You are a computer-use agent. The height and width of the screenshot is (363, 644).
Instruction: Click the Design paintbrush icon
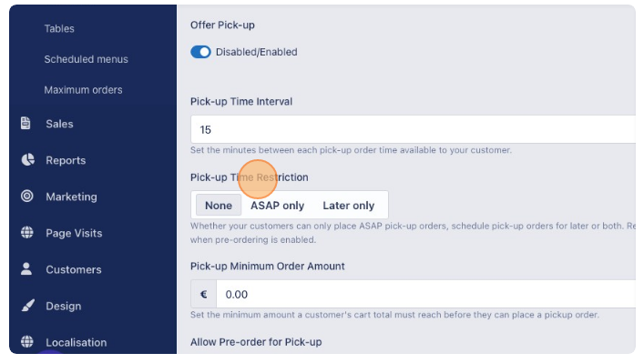point(27,306)
